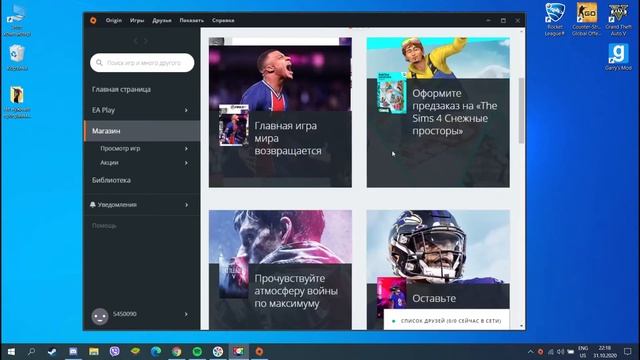Image resolution: width=640 pixels, height=360 pixels.
Task: Open the Rocket League desktop shortcut
Action: pos(555,19)
